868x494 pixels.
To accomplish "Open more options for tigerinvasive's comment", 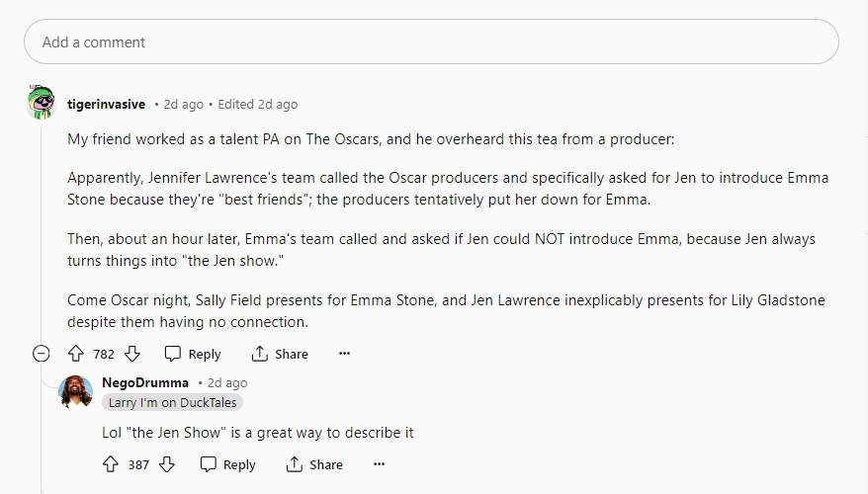I will 344,354.
